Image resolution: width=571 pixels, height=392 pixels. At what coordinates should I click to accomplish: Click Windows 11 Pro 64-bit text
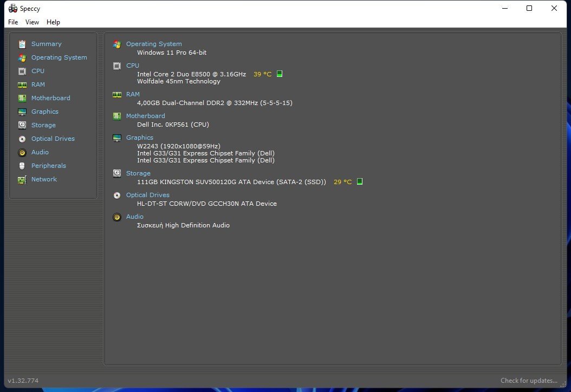(172, 53)
